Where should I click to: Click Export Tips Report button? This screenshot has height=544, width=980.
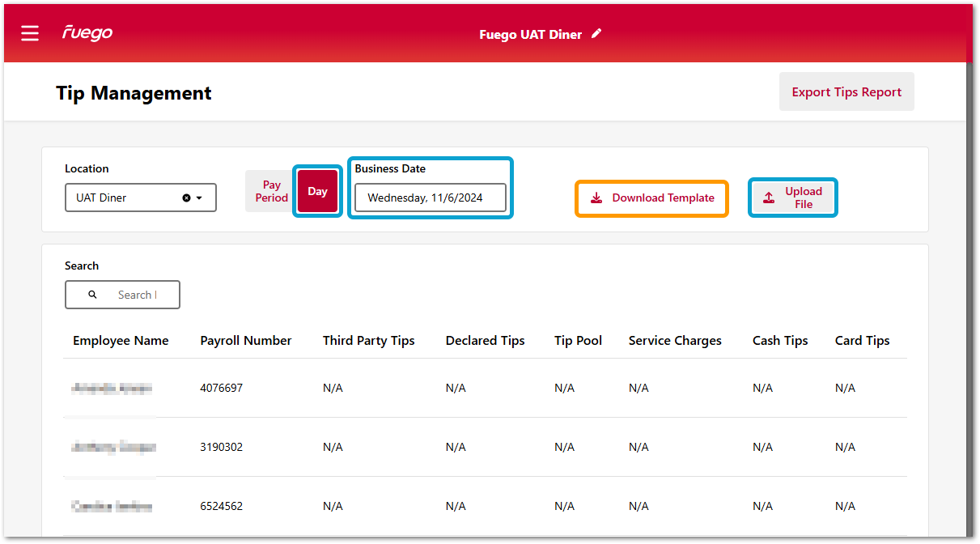point(846,92)
